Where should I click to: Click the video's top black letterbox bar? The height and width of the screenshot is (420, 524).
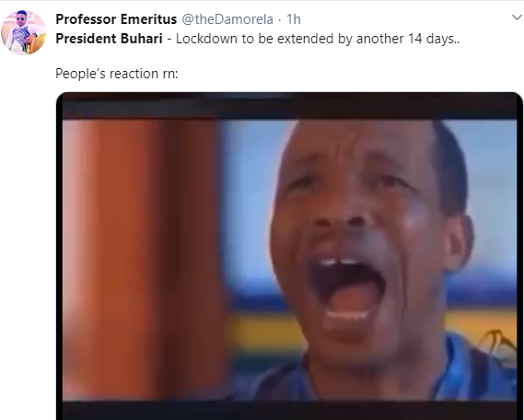click(x=289, y=106)
